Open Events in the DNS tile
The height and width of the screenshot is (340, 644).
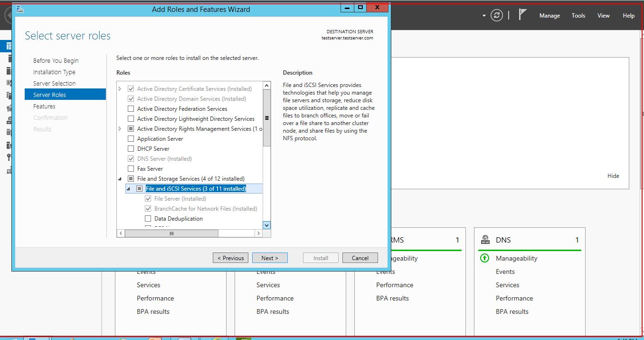click(505, 272)
